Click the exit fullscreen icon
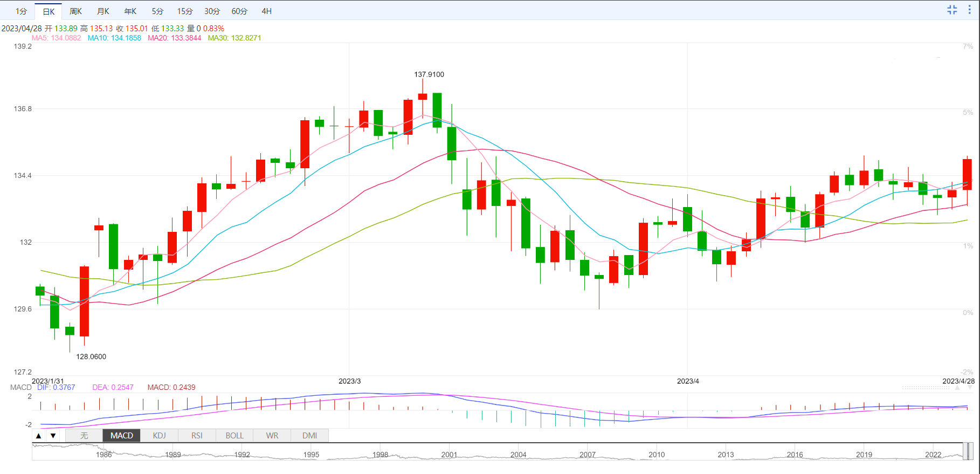Image resolution: width=980 pixels, height=474 pixels. [x=952, y=10]
